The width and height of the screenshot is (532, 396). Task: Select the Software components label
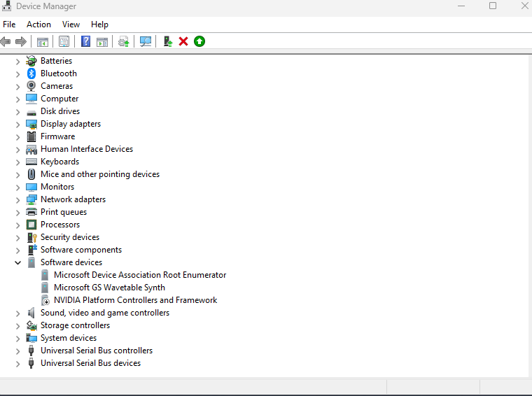[x=81, y=250]
